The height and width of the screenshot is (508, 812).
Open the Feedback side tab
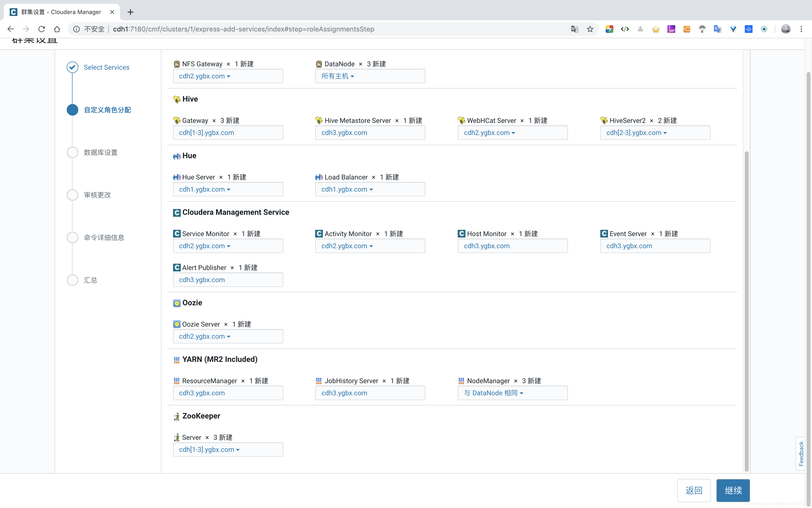(801, 454)
